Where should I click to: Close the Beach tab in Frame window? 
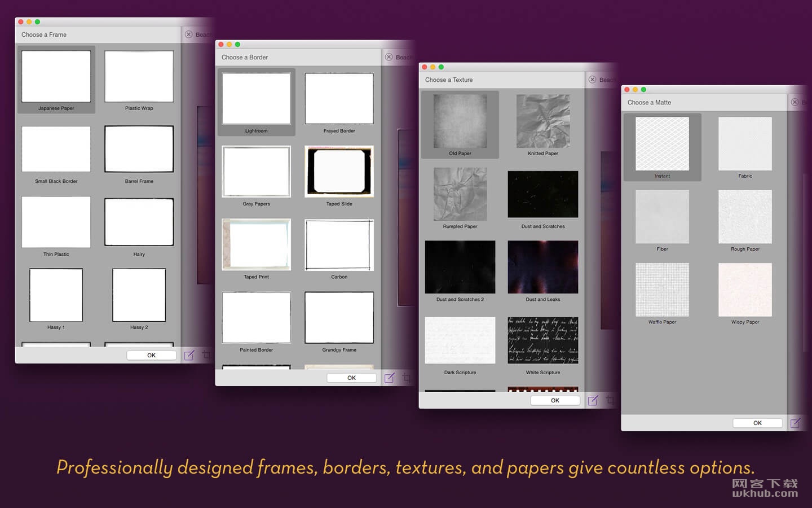tap(189, 34)
